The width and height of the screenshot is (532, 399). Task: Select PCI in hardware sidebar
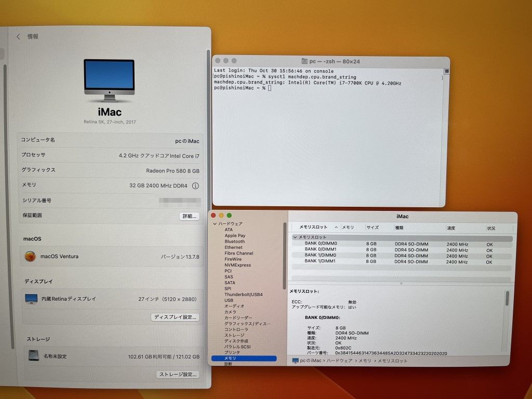pyautogui.click(x=228, y=271)
